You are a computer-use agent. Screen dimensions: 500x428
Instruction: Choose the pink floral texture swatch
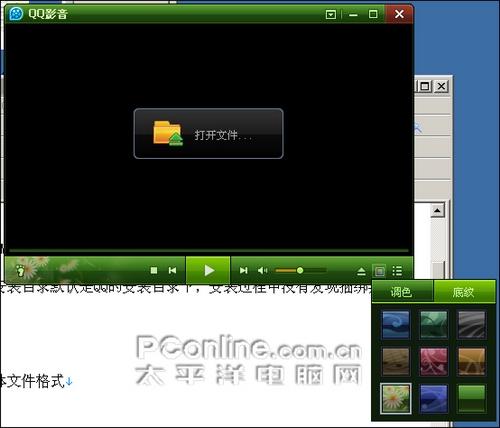click(x=434, y=362)
